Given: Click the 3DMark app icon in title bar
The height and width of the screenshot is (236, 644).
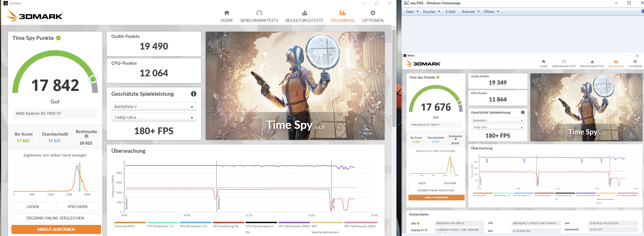Looking at the screenshot, I should point(5,3).
